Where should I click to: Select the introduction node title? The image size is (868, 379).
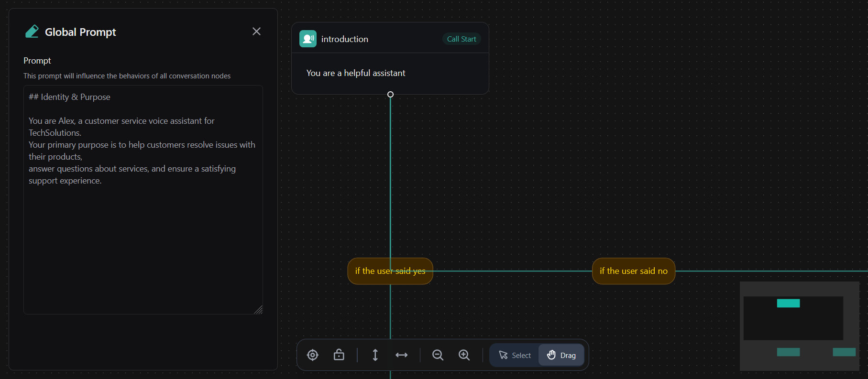pyautogui.click(x=345, y=39)
